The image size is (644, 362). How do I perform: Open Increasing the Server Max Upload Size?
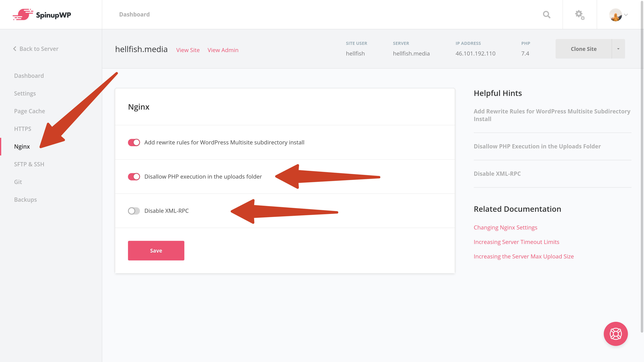[x=523, y=257]
